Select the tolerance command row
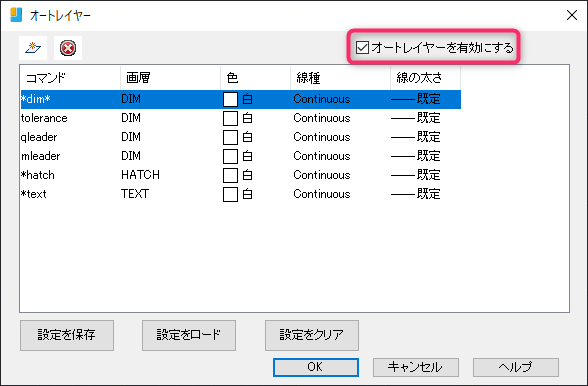The image size is (588, 386). pyautogui.click(x=241, y=118)
